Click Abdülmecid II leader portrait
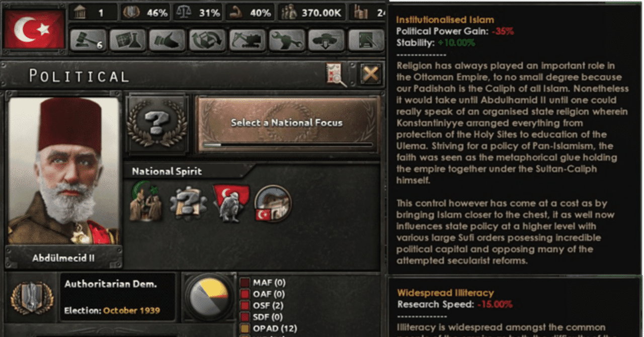Viewport: 644px width, 337px height. coord(63,171)
